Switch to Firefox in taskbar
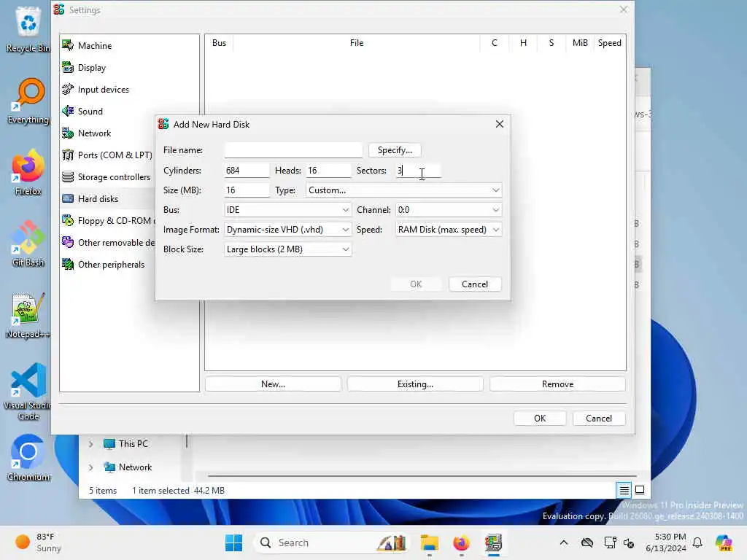 click(461, 542)
